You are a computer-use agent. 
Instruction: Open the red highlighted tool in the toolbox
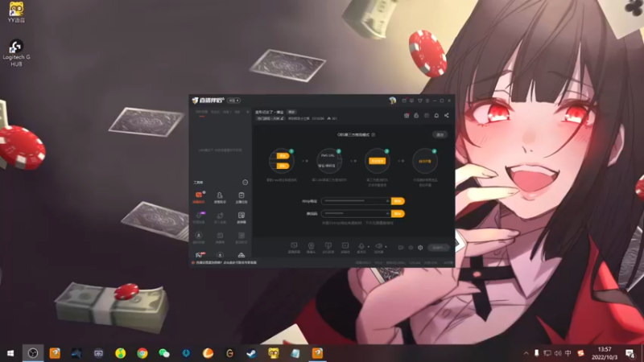(x=199, y=197)
